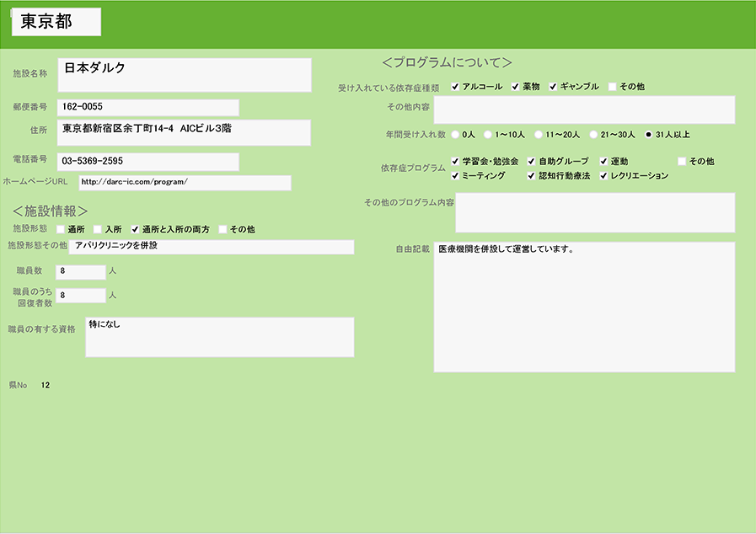Select the 21〜30人 radio option
This screenshot has height=534, width=756.
[593, 134]
